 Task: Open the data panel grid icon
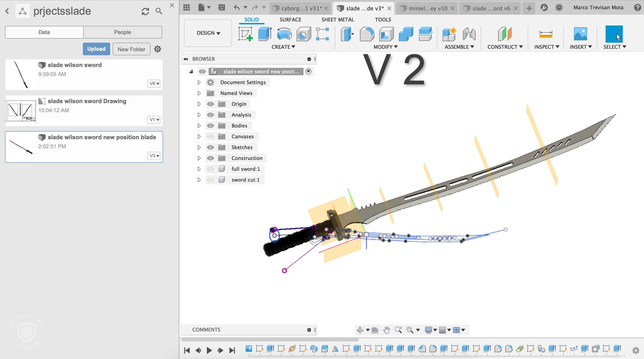click(x=187, y=7)
